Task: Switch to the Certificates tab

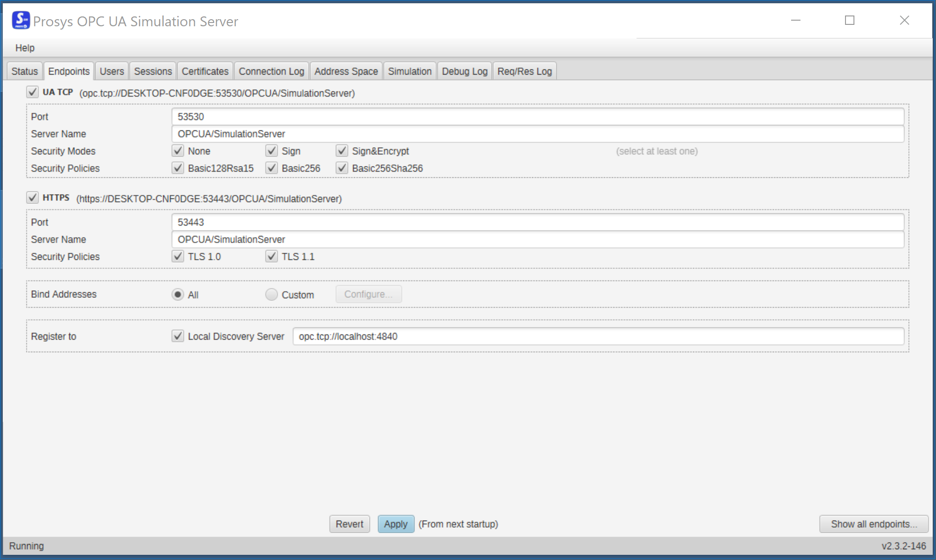Action: [205, 71]
